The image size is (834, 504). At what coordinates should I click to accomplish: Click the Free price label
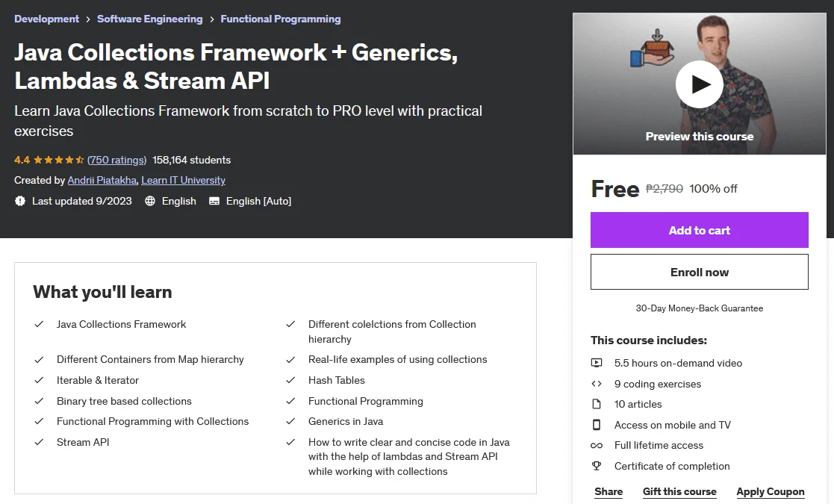click(615, 189)
